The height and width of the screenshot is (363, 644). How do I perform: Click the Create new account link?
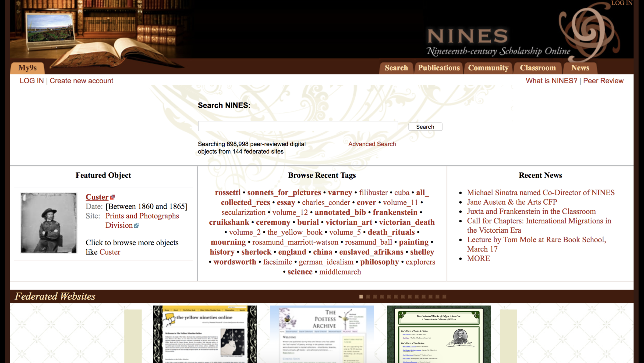[81, 81]
